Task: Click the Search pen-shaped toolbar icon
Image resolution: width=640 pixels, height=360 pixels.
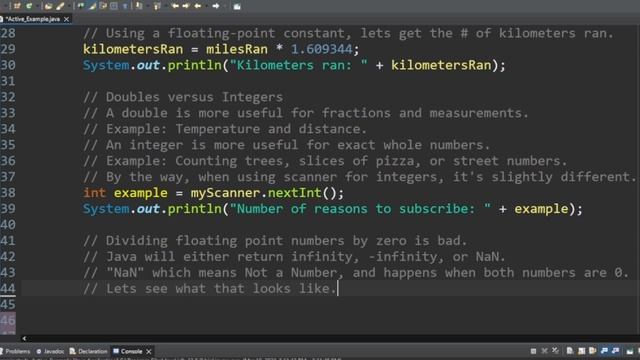Action: 60,6
